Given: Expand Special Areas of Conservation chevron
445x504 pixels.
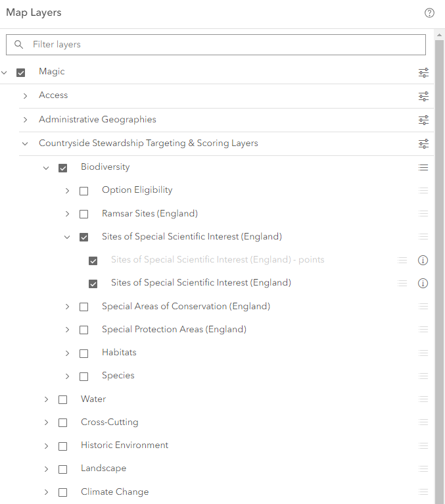Looking at the screenshot, I should 67,307.
